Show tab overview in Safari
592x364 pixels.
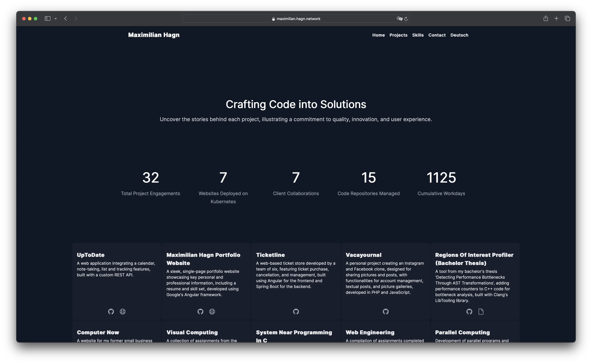point(567,18)
